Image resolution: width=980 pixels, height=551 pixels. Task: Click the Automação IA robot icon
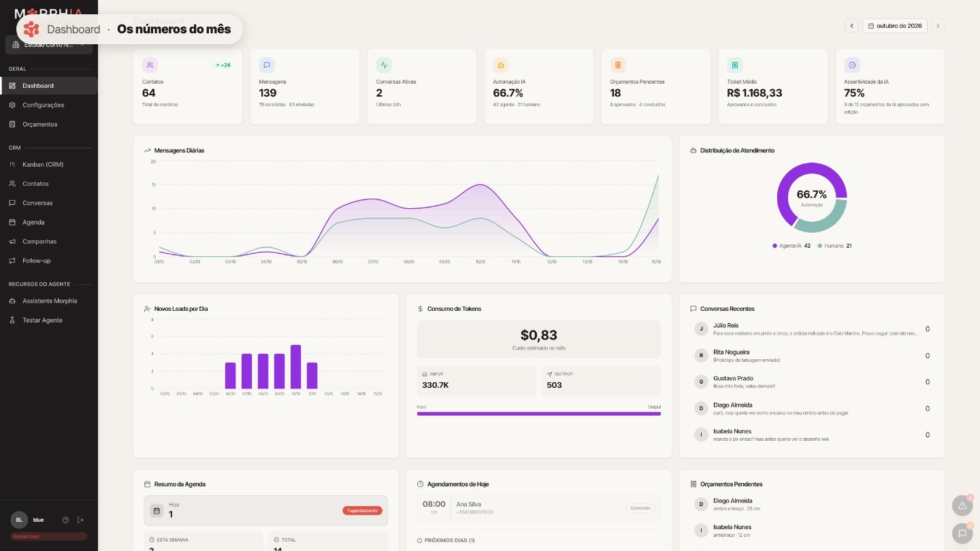pos(501,65)
